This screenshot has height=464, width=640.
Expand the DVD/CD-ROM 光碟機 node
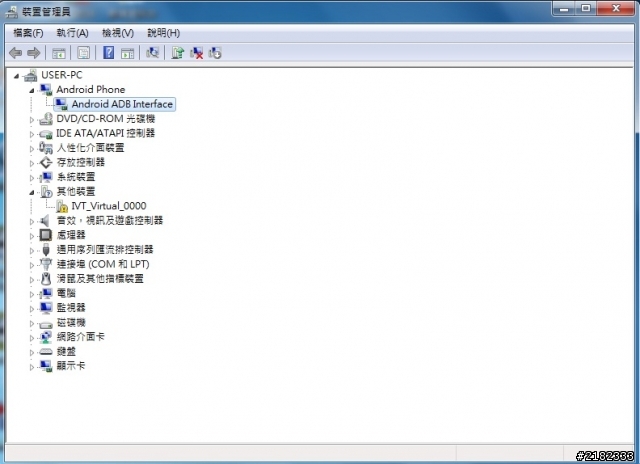pyautogui.click(x=32, y=120)
